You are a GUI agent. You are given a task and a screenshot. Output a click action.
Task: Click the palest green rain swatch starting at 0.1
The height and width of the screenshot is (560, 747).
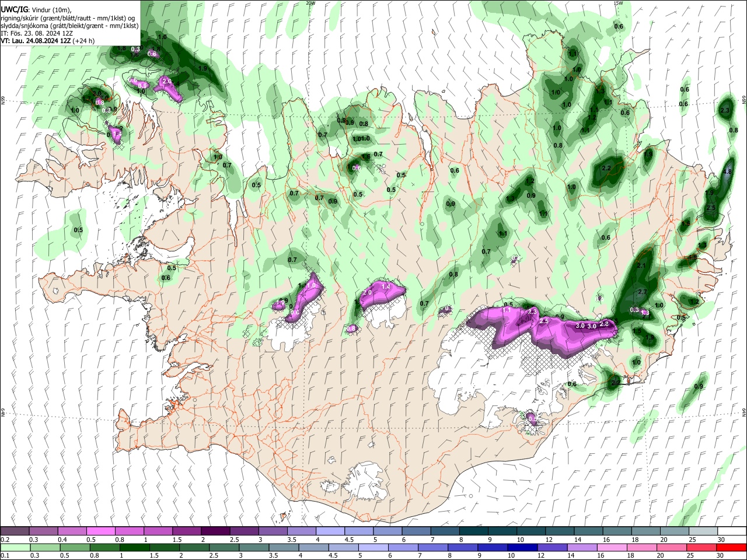coord(15,547)
